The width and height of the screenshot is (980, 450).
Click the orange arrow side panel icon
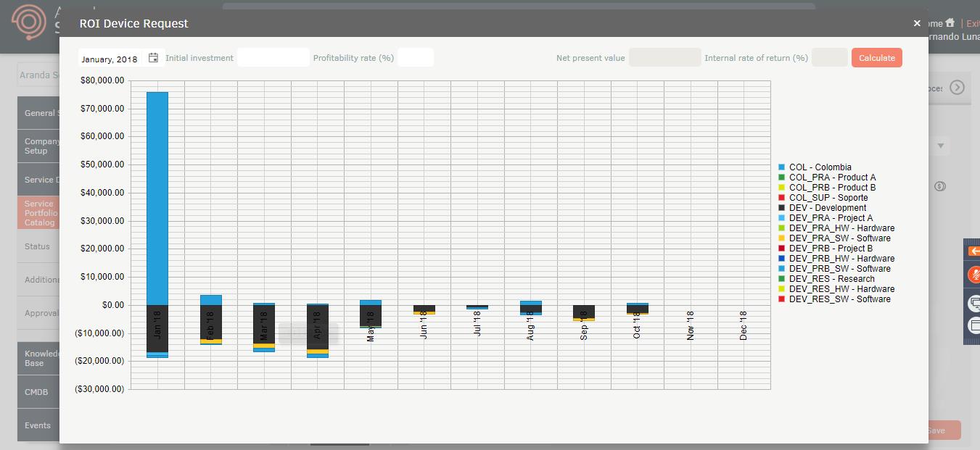[973, 251]
